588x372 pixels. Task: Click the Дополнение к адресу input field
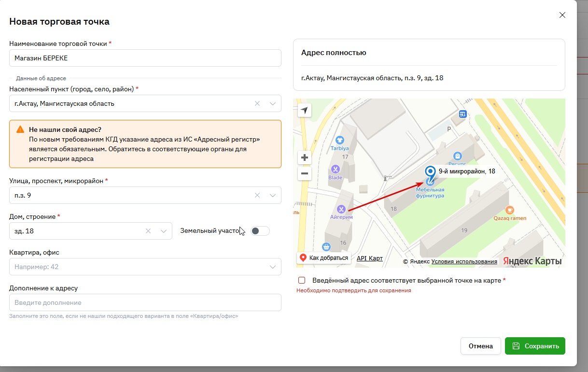145,302
